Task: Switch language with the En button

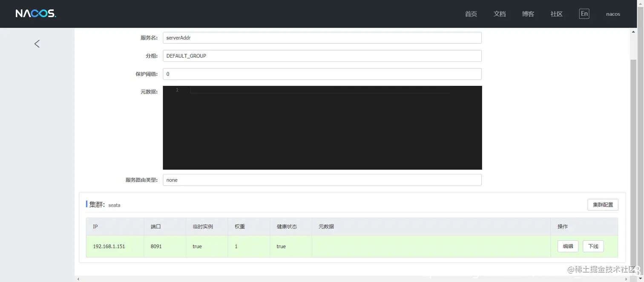Action: [x=584, y=14]
